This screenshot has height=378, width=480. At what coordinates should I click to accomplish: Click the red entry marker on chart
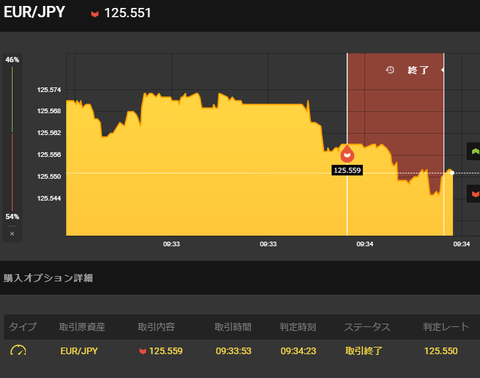click(347, 154)
